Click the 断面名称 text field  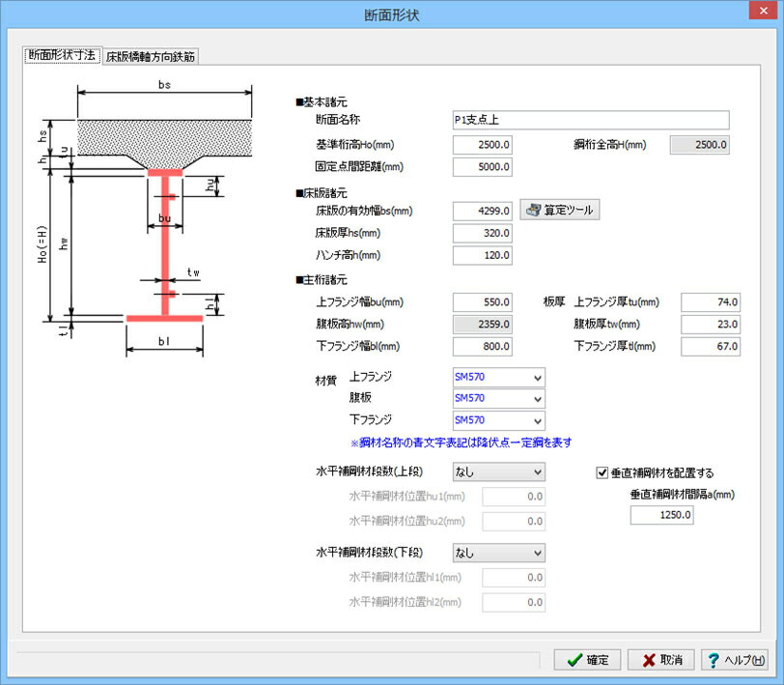point(591,120)
